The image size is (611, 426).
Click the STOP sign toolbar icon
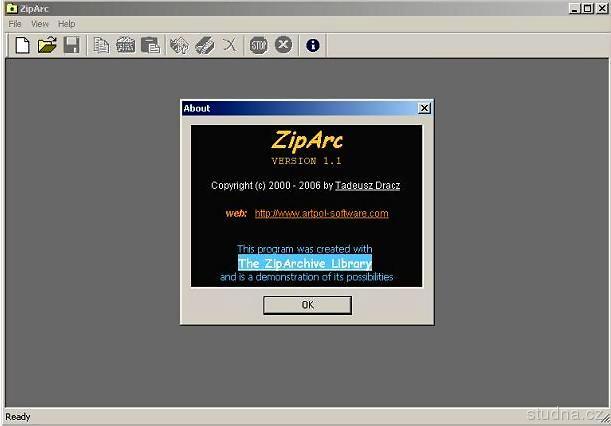(x=259, y=45)
